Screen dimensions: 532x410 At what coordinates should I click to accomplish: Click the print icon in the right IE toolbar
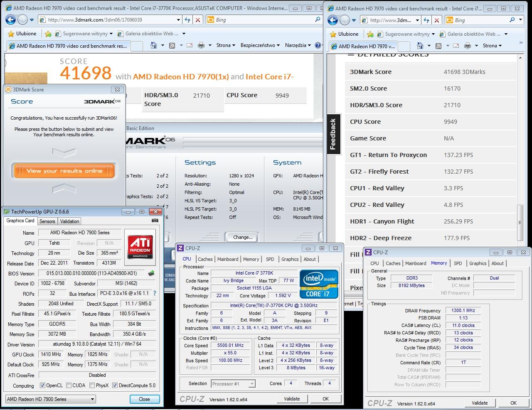coord(468,46)
